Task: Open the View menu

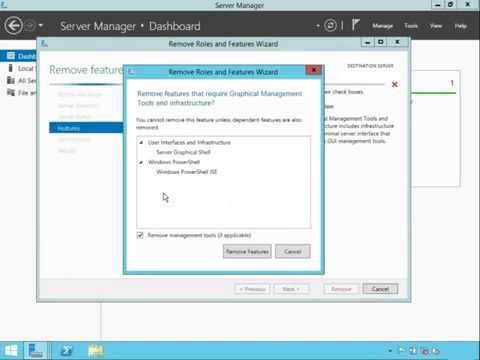Action: pyautogui.click(x=436, y=26)
